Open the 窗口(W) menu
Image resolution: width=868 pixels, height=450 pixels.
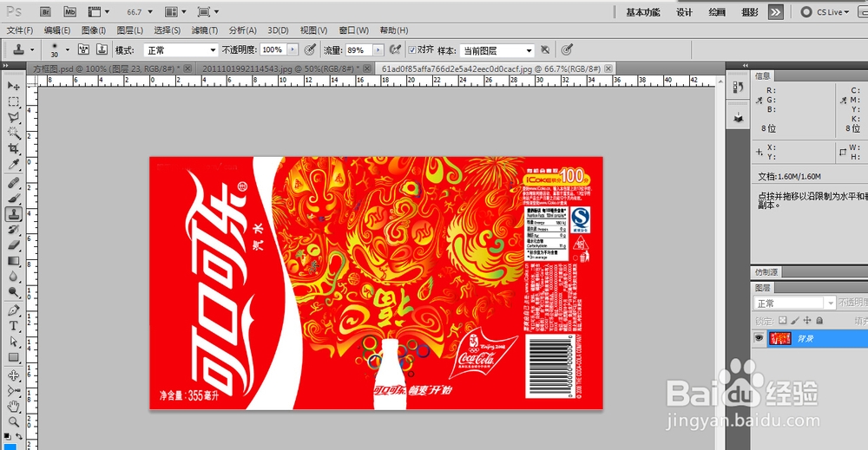point(354,30)
